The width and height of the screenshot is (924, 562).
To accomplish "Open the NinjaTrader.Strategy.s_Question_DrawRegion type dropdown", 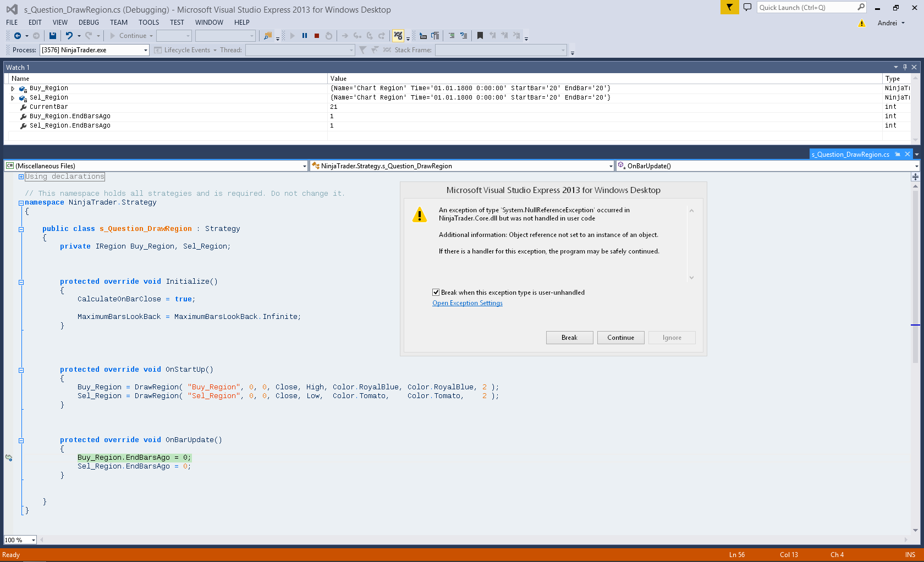I will (x=462, y=166).
